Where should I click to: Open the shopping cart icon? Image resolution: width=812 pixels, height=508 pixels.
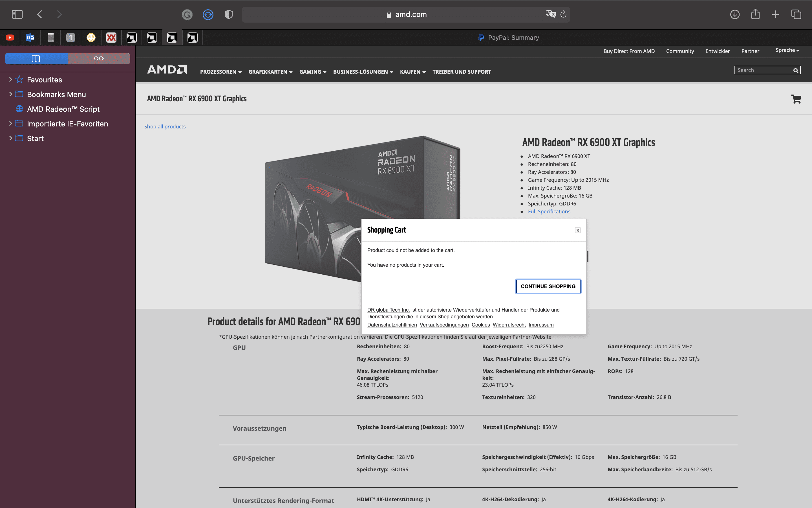[x=796, y=99]
